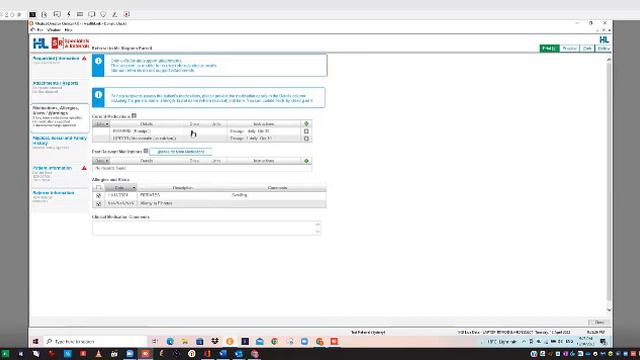This screenshot has height=360, width=640.
Task: Uncheck the Allergy to Plaster row checkbox
Action: (98, 203)
